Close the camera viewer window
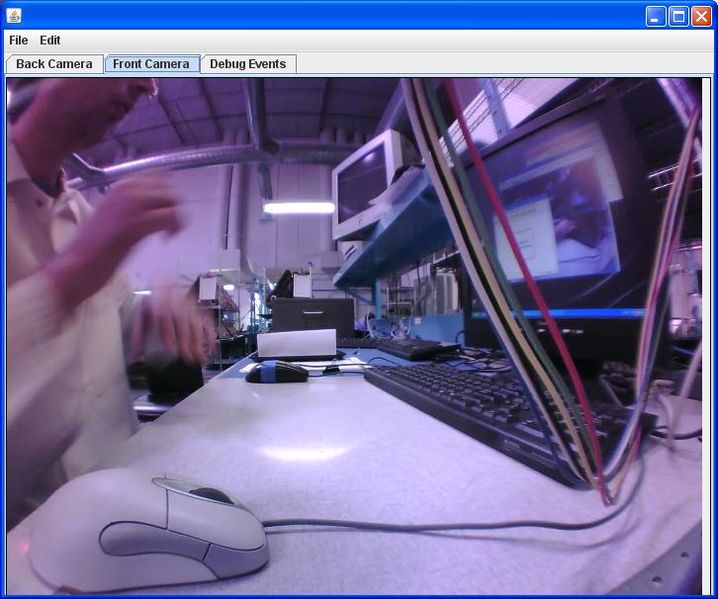Image resolution: width=718 pixels, height=599 pixels. coord(701,16)
